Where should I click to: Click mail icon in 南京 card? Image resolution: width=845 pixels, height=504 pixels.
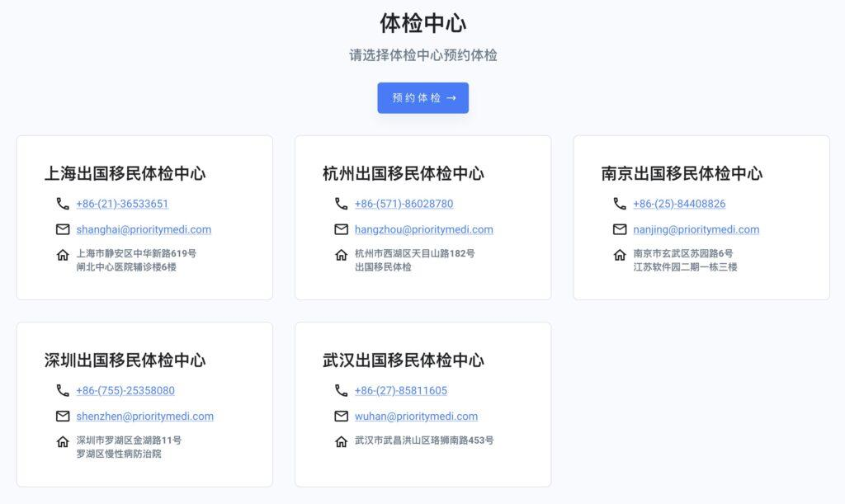click(x=620, y=229)
